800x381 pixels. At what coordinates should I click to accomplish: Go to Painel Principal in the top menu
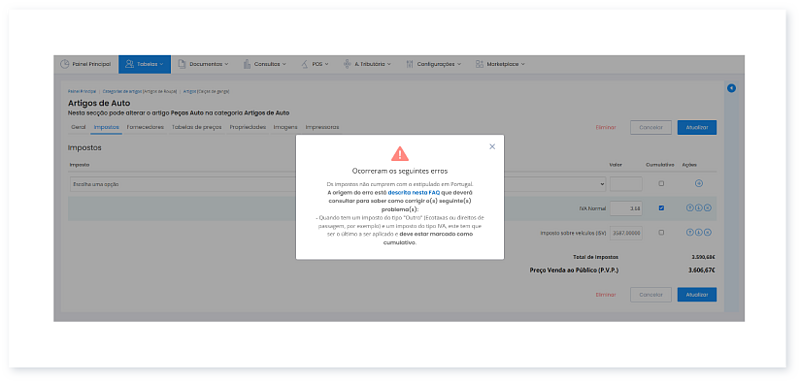tap(85, 64)
